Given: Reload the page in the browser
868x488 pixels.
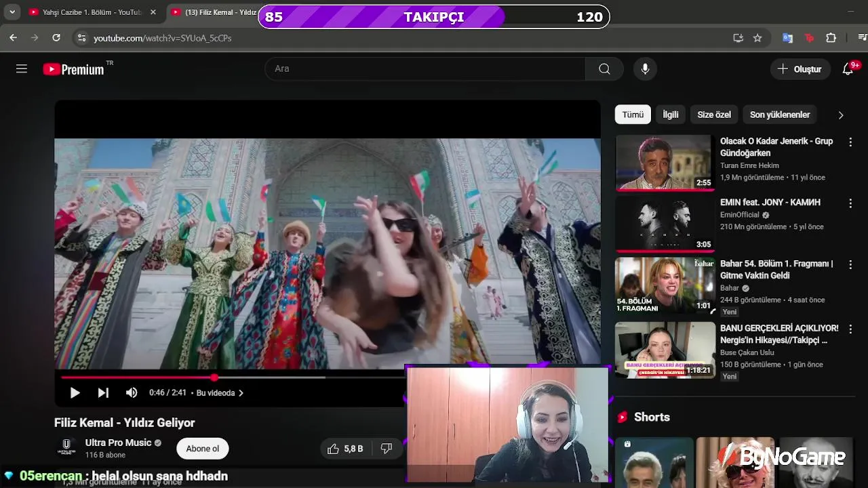Looking at the screenshot, I should coord(56,38).
